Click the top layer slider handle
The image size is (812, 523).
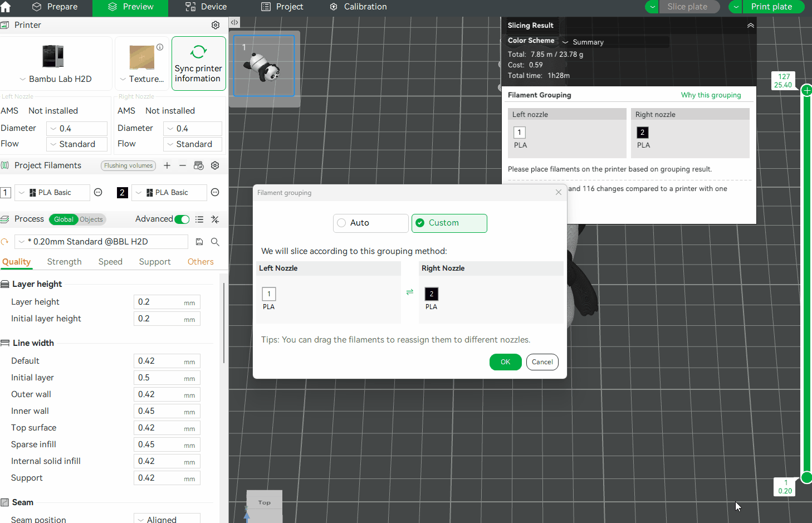[x=806, y=90]
